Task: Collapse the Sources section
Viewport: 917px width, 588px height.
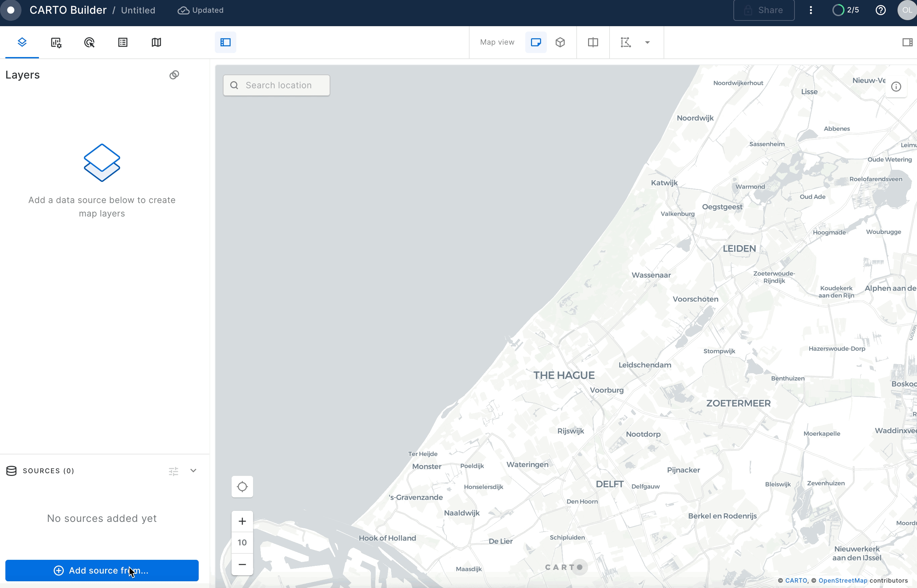Action: pyautogui.click(x=194, y=471)
